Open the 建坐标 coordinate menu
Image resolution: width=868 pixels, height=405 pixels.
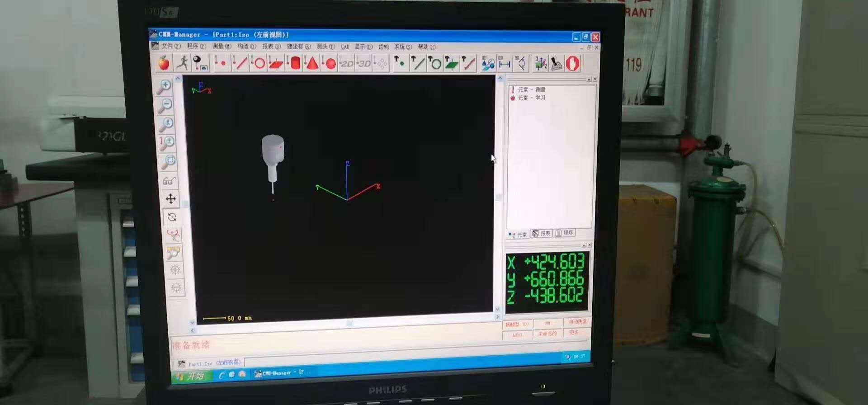coord(298,47)
